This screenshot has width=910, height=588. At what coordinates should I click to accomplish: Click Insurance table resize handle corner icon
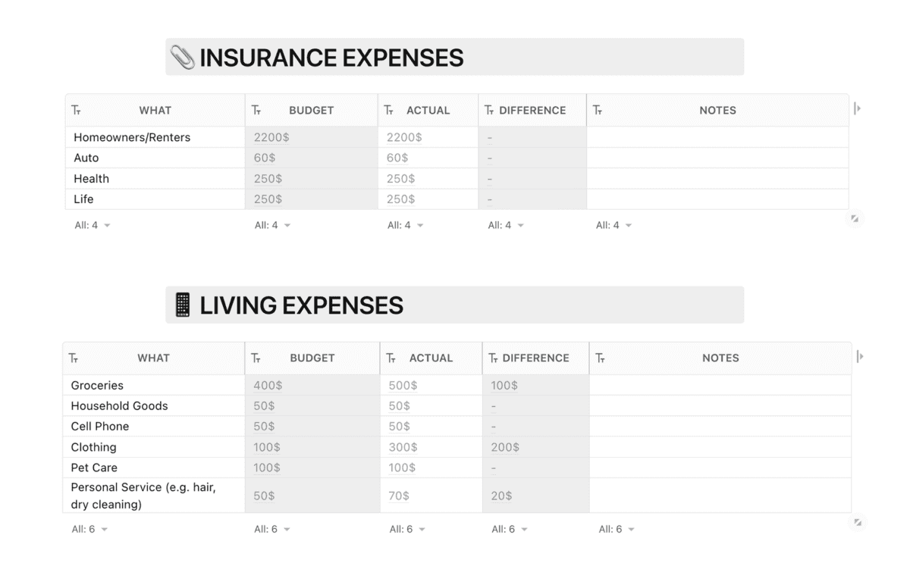[855, 218]
